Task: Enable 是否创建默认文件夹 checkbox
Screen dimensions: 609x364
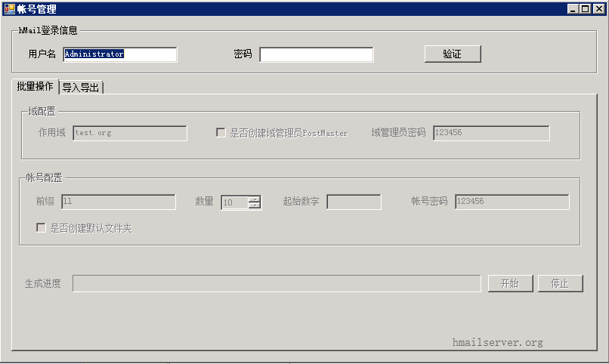Action: (41, 227)
